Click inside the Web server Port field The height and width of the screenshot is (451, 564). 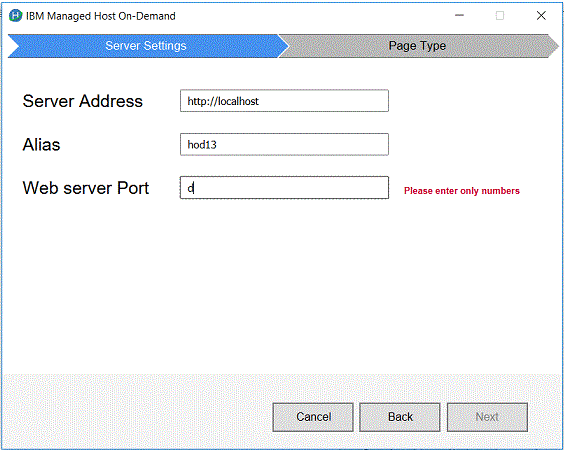click(x=284, y=187)
